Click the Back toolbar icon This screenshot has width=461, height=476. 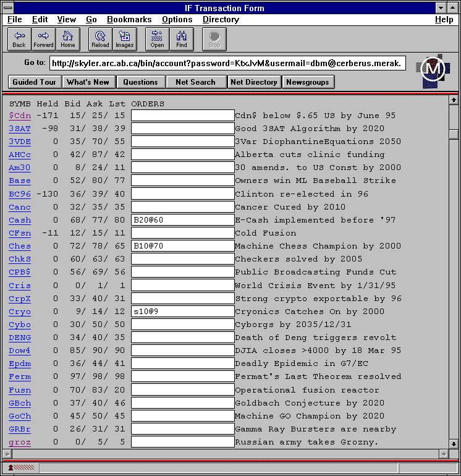pyautogui.click(x=19, y=39)
